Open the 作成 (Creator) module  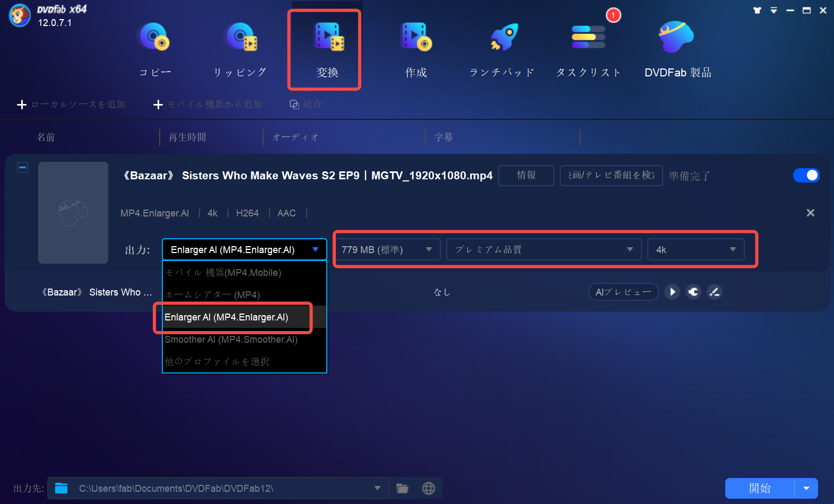416,49
